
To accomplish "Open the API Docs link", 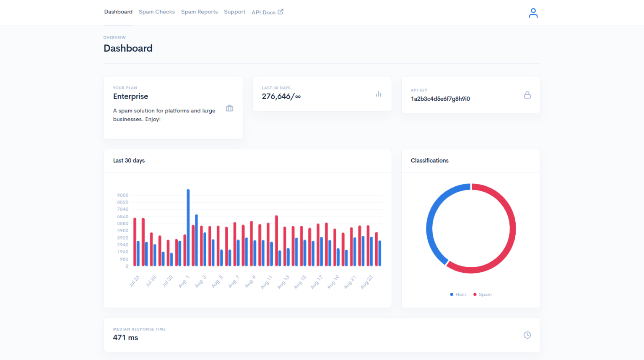I will 263,12.
